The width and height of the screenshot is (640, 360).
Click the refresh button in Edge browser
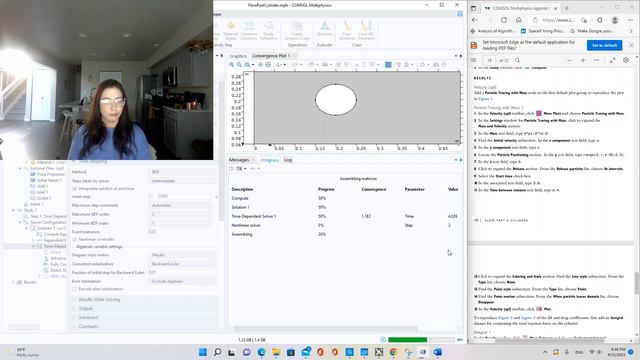504,20
